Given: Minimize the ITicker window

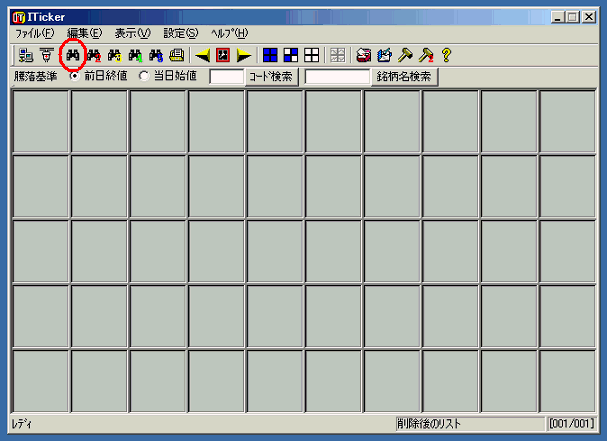Looking at the screenshot, I should click(x=557, y=17).
